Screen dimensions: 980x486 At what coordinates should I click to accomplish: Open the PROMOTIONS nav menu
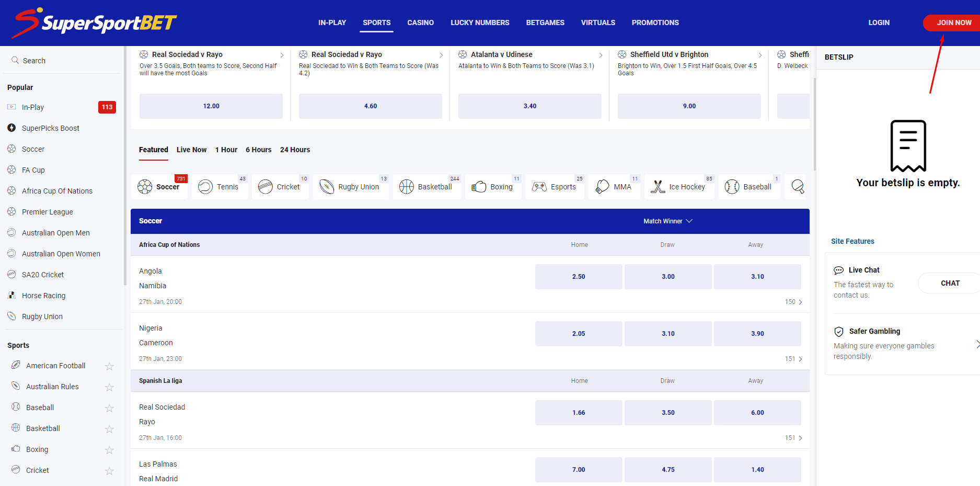tap(655, 22)
